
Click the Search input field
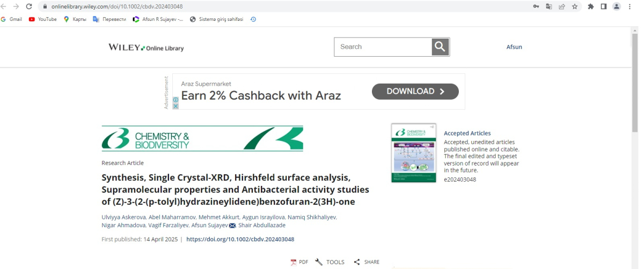tap(383, 47)
